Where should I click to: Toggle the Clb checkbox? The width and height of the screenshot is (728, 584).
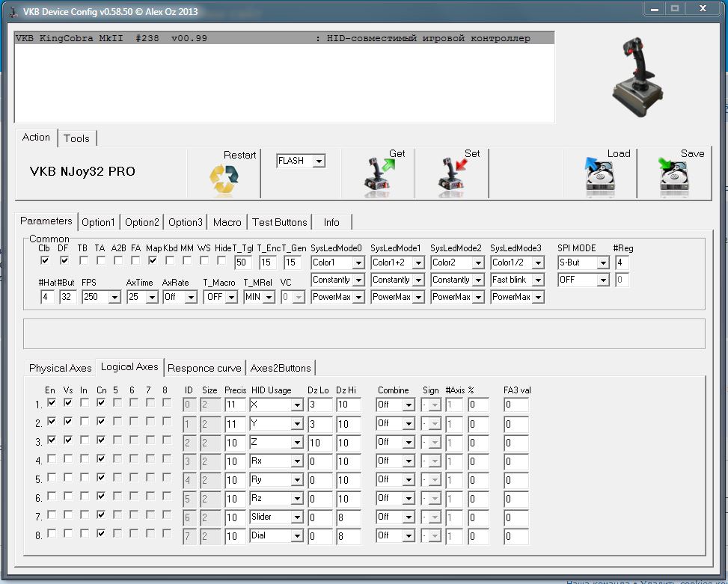(45, 261)
